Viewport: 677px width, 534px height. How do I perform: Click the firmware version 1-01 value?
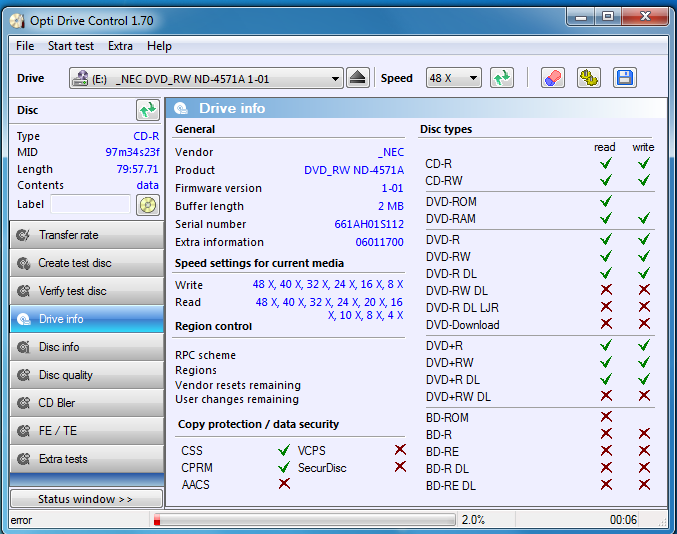(392, 189)
